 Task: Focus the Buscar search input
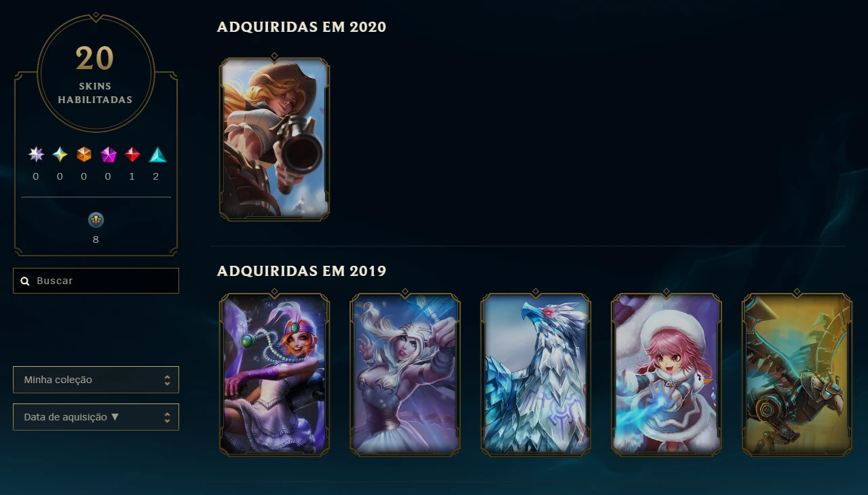tap(96, 281)
